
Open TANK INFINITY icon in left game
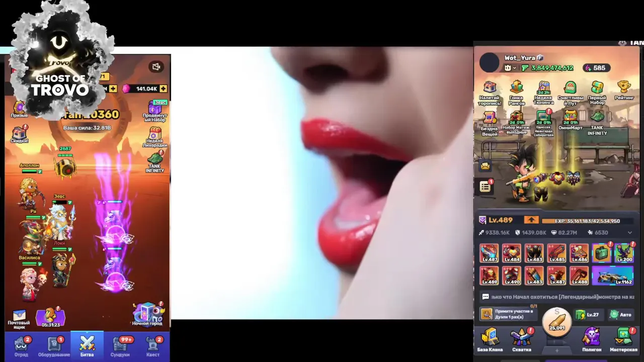(x=155, y=162)
